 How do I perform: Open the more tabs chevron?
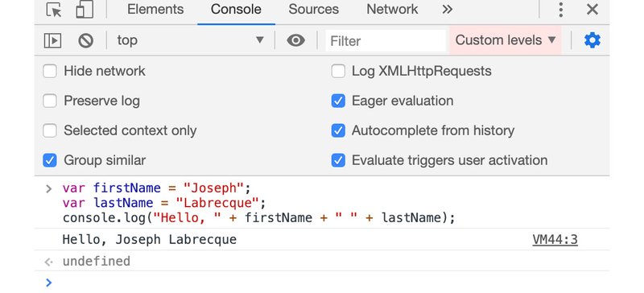(x=448, y=10)
